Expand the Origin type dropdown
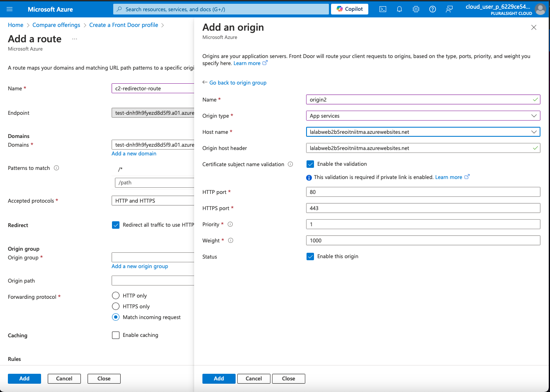 (x=423, y=116)
